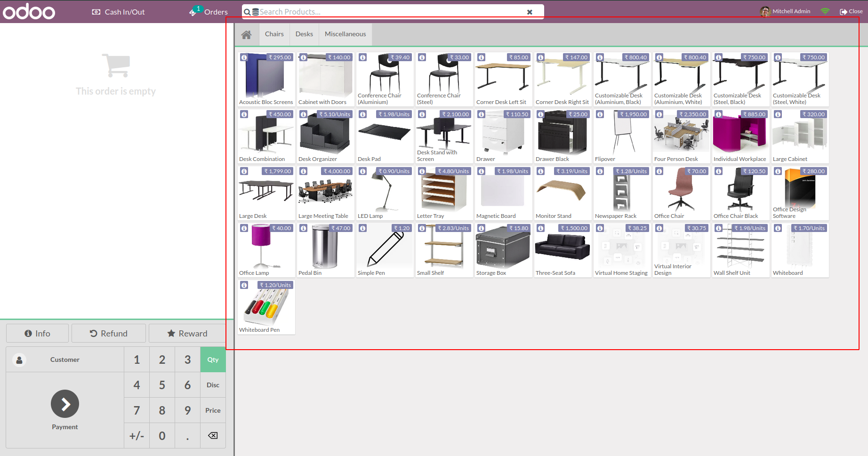
Task: Select the Chairs category tab
Action: tap(274, 34)
